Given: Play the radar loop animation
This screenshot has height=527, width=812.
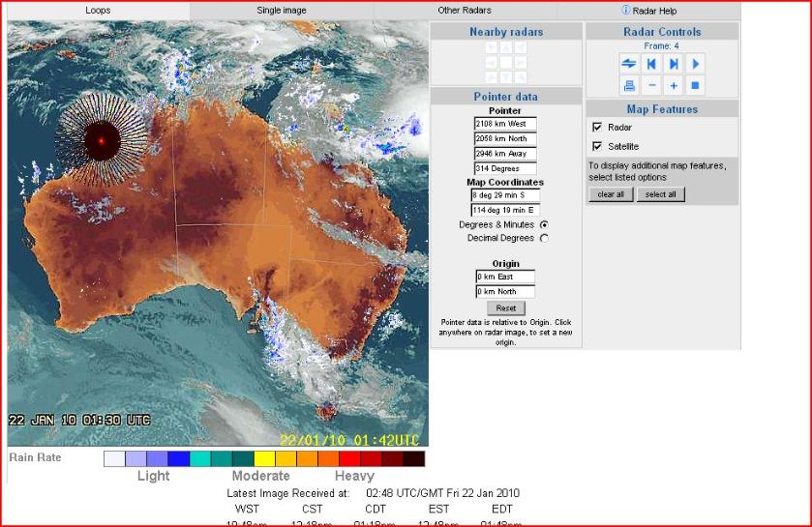Looking at the screenshot, I should click(695, 64).
